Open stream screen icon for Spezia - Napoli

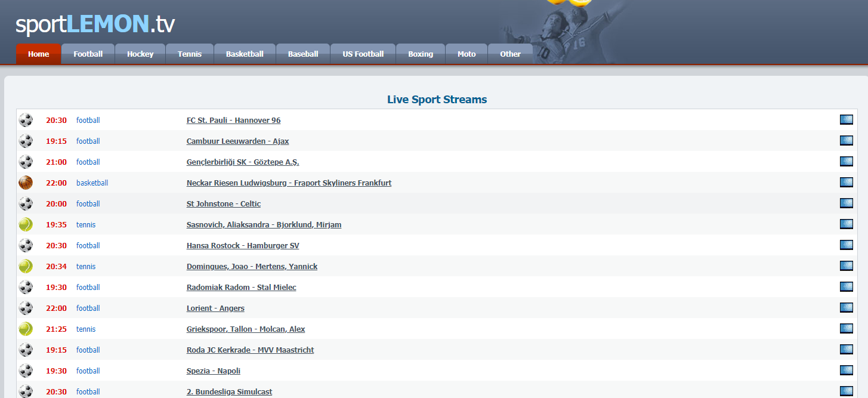click(x=846, y=371)
